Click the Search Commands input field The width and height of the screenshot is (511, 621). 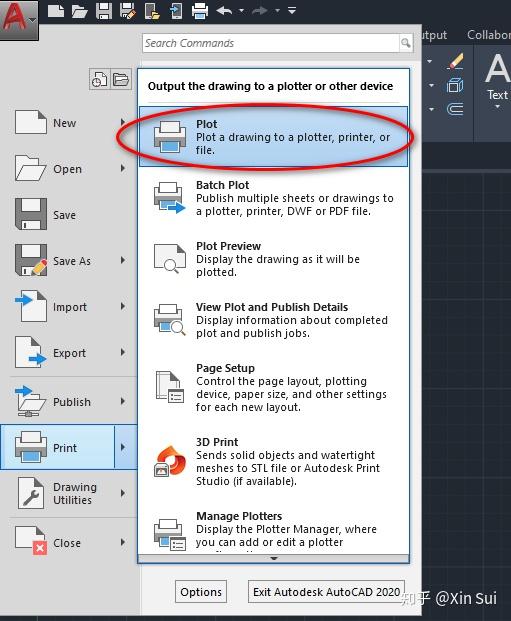click(271, 43)
